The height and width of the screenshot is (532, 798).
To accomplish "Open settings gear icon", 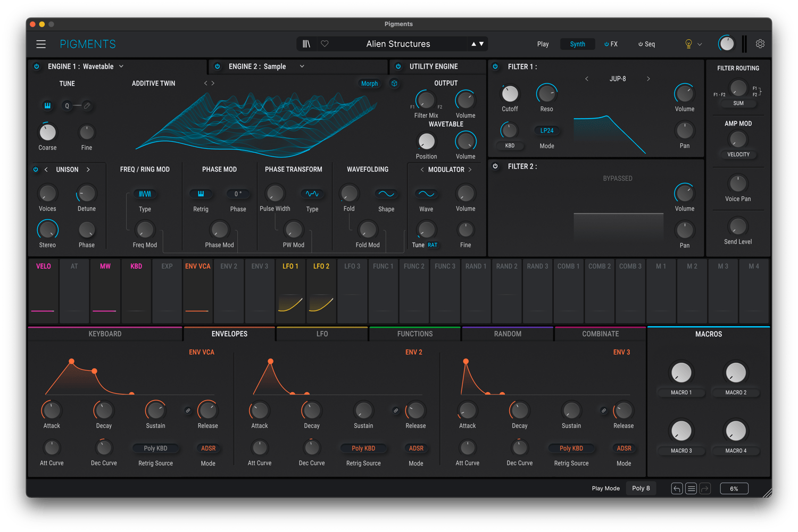I will pyautogui.click(x=760, y=44).
